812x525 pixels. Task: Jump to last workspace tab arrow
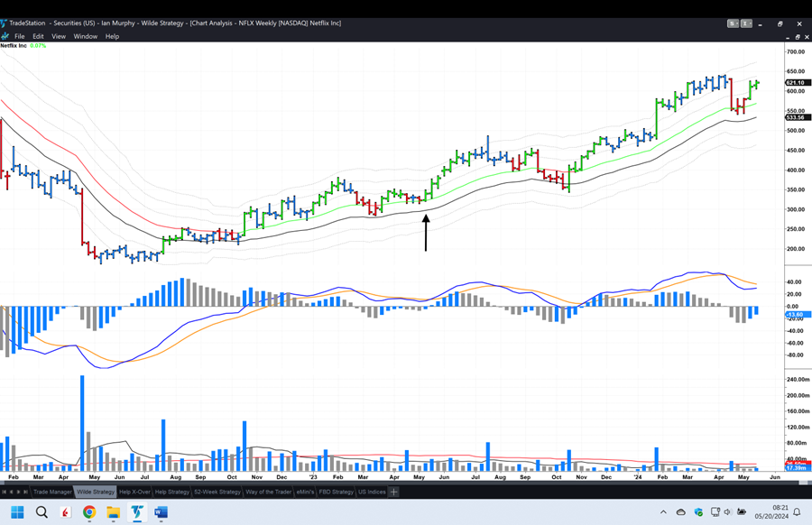click(x=25, y=492)
